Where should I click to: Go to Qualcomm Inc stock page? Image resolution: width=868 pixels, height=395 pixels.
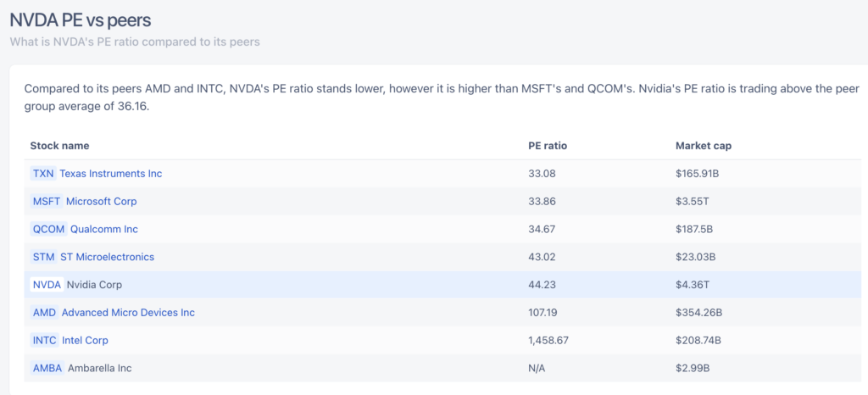tap(103, 230)
